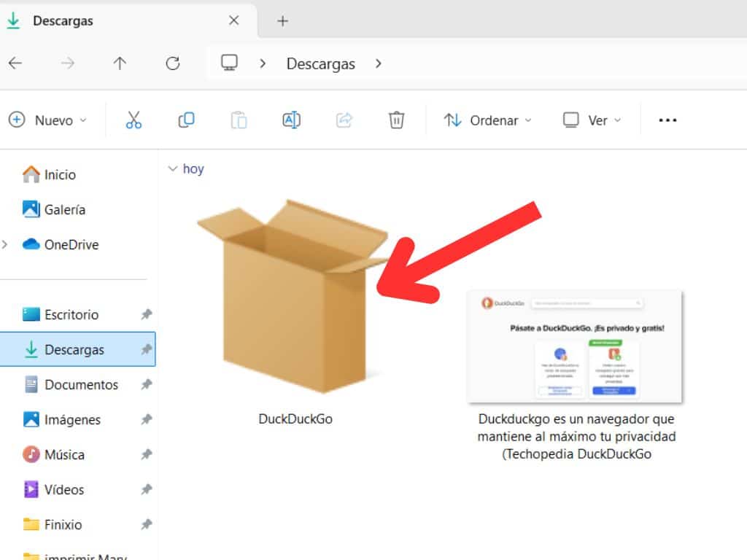747x560 pixels.
Task: Add a new File Explorer tab
Action: [282, 21]
